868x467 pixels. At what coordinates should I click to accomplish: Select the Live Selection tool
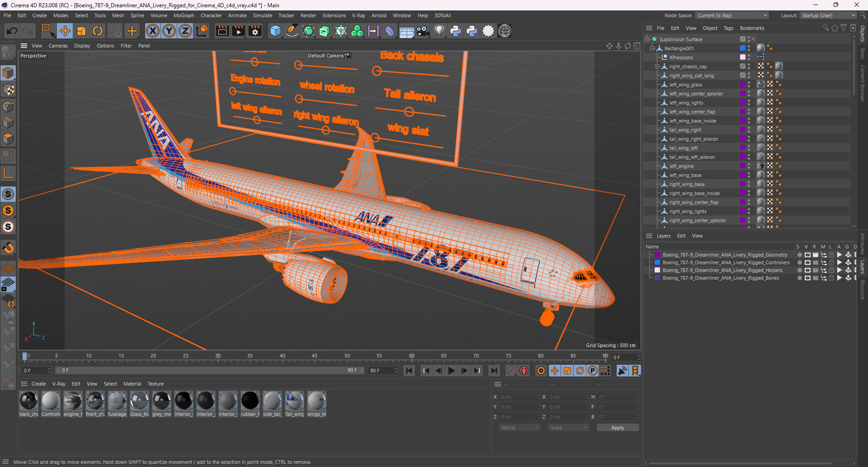48,31
